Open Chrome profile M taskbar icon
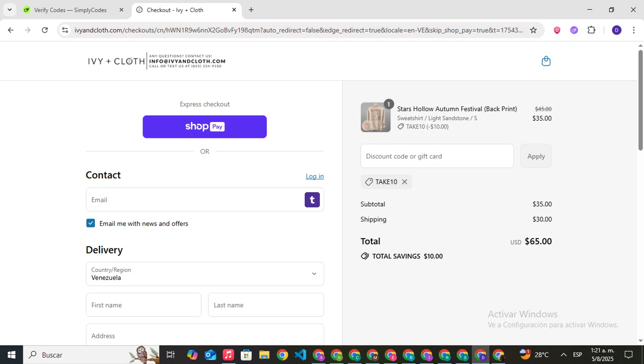 coord(373,355)
